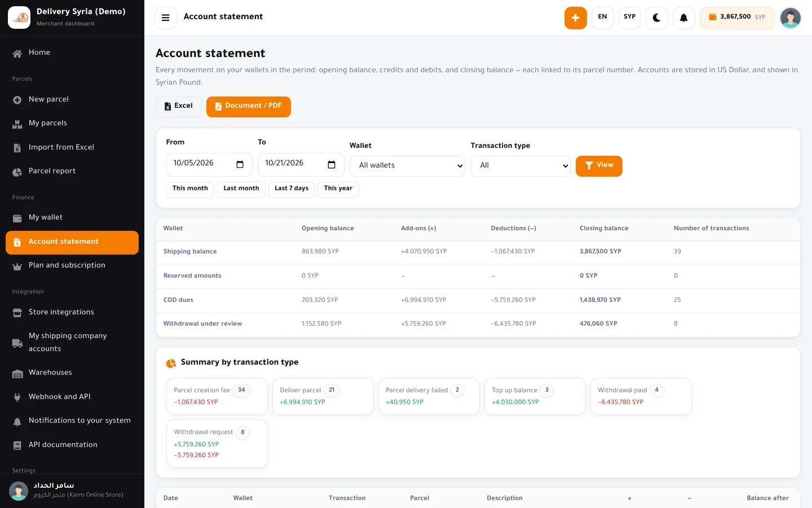The width and height of the screenshot is (812, 508).
Task: Expand the Wallet dropdown
Action: [x=407, y=166]
